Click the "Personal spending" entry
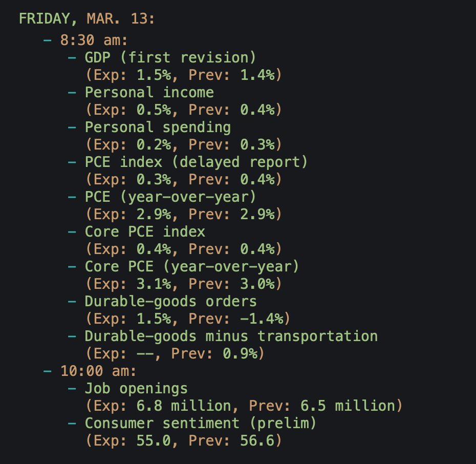The width and height of the screenshot is (476, 464). point(158,127)
